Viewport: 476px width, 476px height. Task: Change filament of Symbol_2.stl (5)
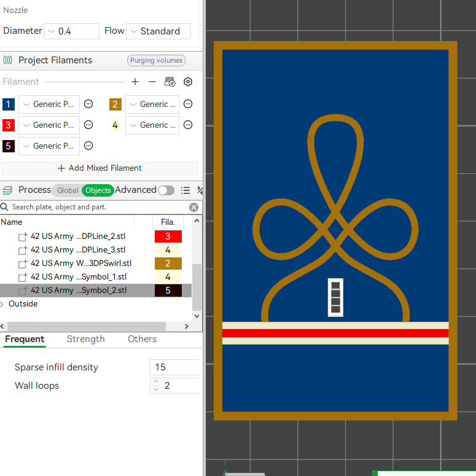[168, 291]
